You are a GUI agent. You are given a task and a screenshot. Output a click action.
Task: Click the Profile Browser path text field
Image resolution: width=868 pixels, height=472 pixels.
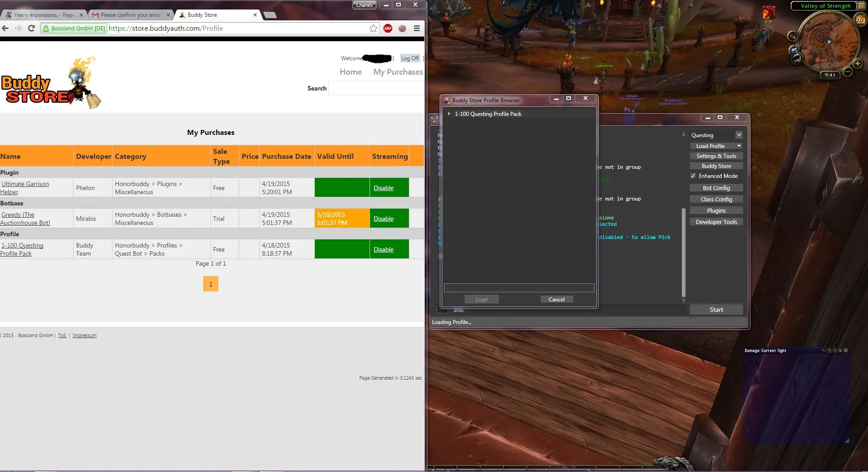[x=519, y=288]
